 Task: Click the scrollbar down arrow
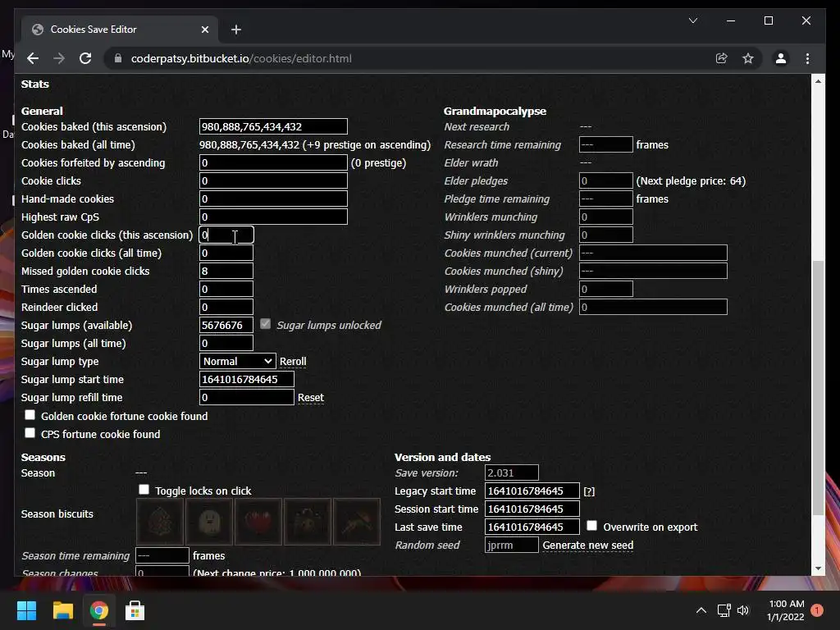(x=818, y=568)
